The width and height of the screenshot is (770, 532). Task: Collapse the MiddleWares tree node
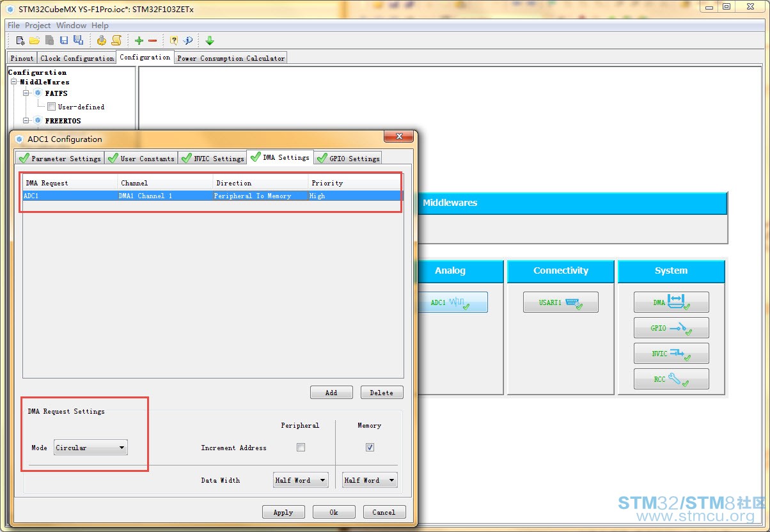13,82
